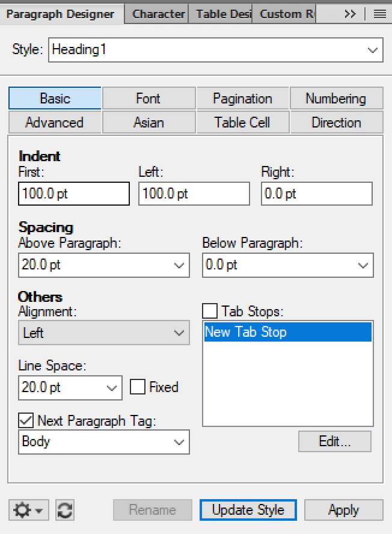This screenshot has height=534, width=392.
Task: Switch to the Font tab
Action: coord(149,99)
